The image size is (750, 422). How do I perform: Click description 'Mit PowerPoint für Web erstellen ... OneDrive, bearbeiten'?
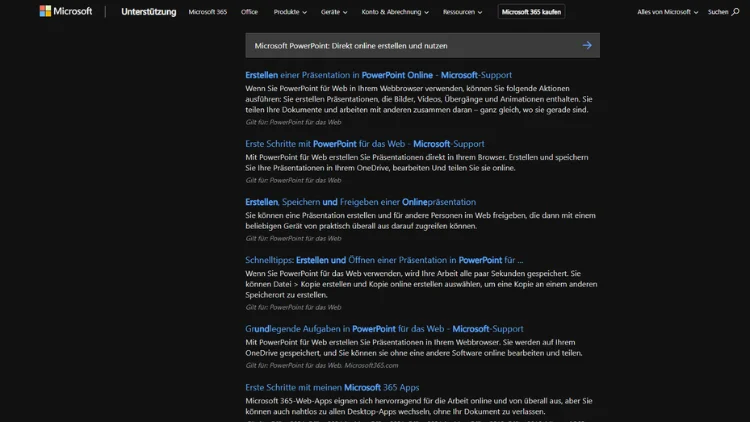point(417,162)
